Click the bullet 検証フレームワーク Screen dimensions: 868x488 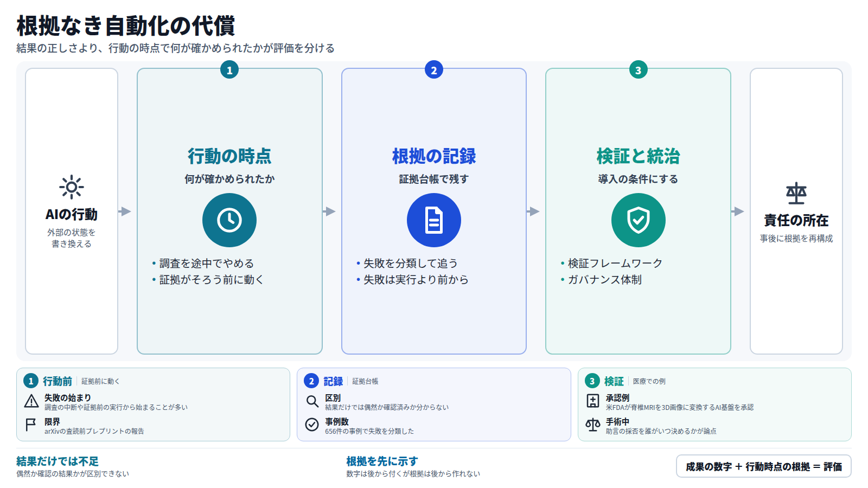[x=615, y=264]
